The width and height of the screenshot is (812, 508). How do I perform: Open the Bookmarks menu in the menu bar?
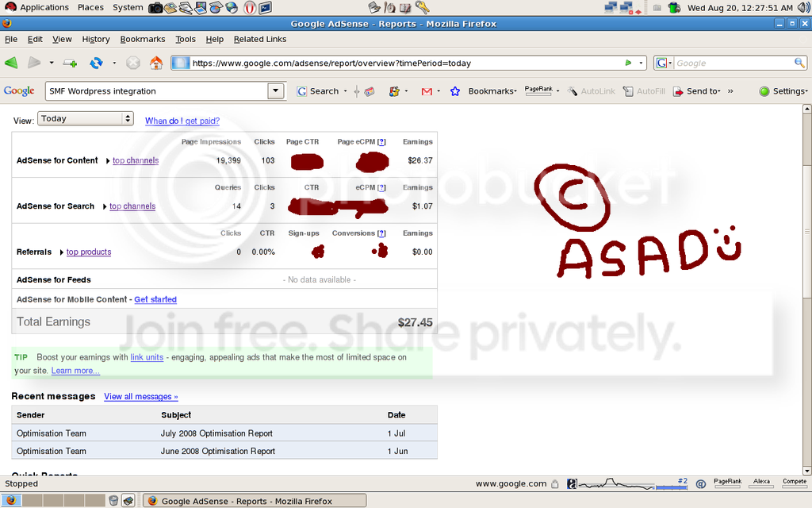143,39
